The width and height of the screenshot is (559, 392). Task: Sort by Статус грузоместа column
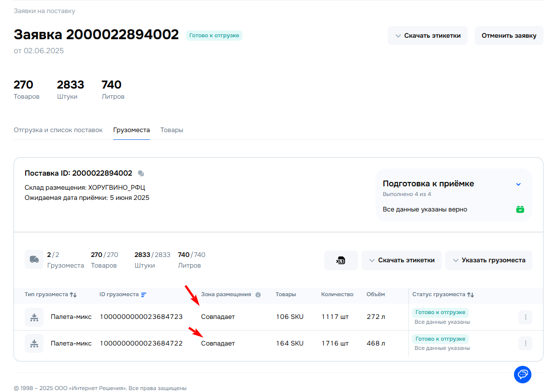470,295
